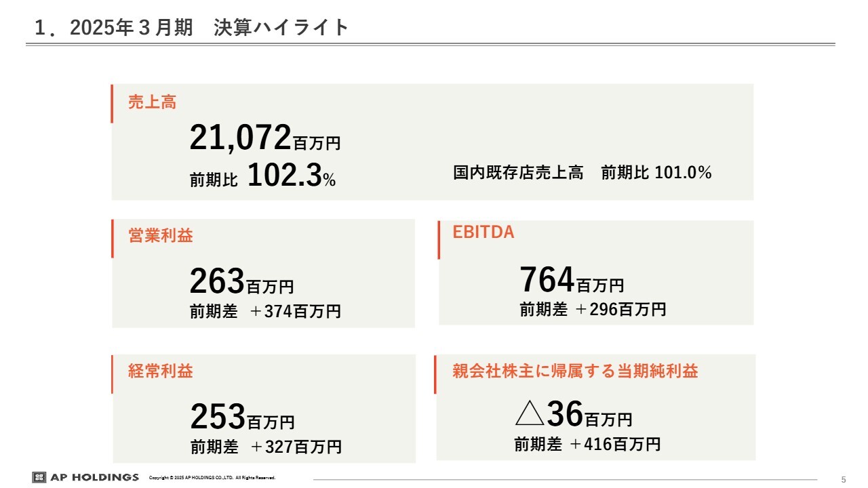The width and height of the screenshot is (868, 488).
Task: Click the 経常利益 heading
Action: click(x=161, y=371)
